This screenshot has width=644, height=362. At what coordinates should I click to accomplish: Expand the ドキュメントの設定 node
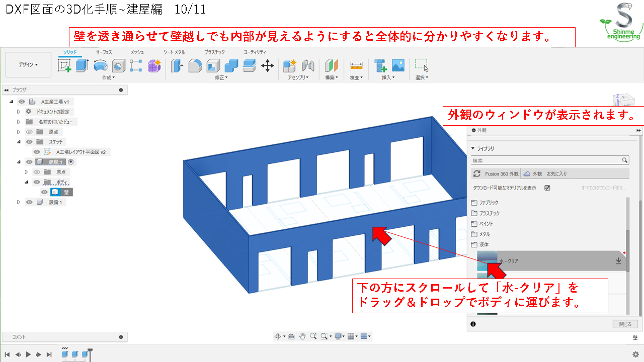coord(19,112)
